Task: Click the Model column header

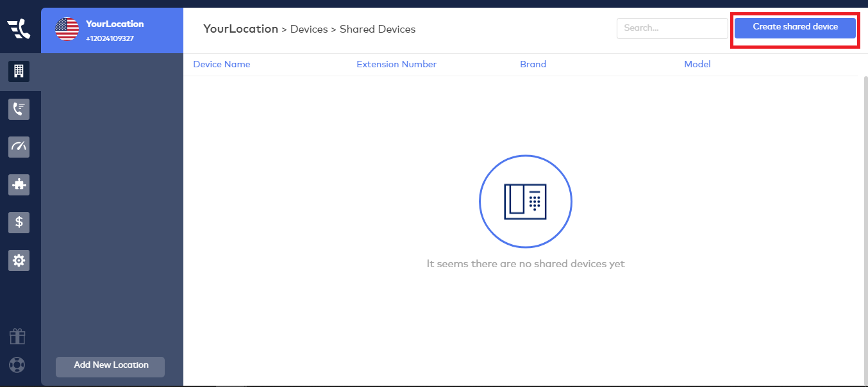Action: click(x=697, y=64)
